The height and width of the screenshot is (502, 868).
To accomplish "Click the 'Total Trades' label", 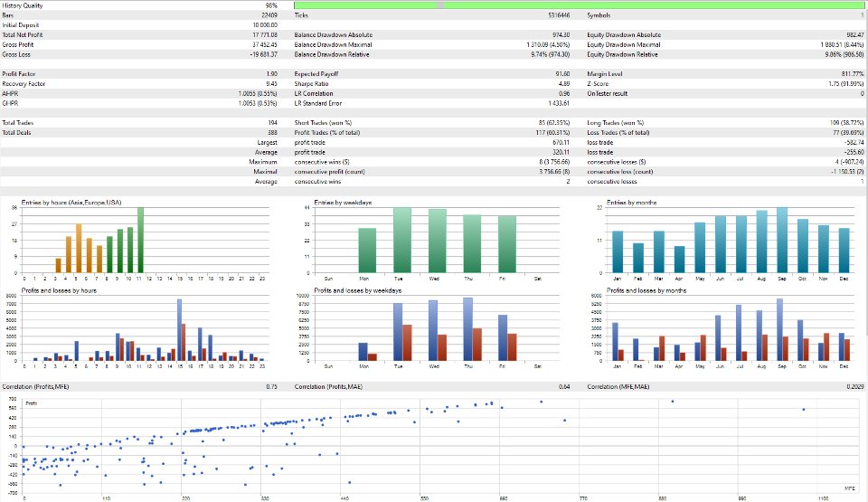I will [18, 123].
